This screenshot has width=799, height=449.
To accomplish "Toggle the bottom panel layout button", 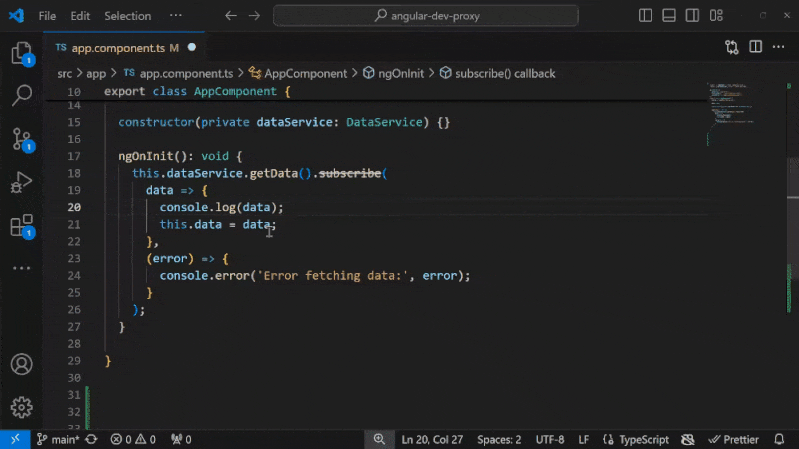I will (x=671, y=16).
